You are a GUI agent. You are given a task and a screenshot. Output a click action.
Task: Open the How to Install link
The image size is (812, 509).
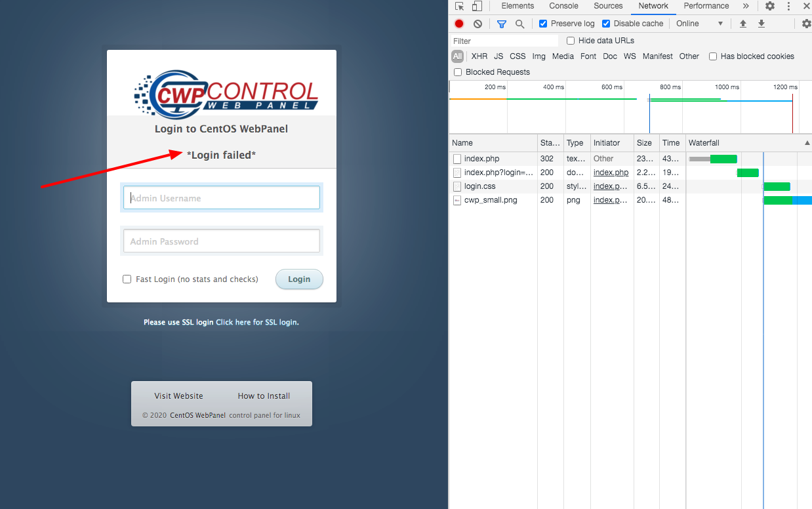(264, 396)
